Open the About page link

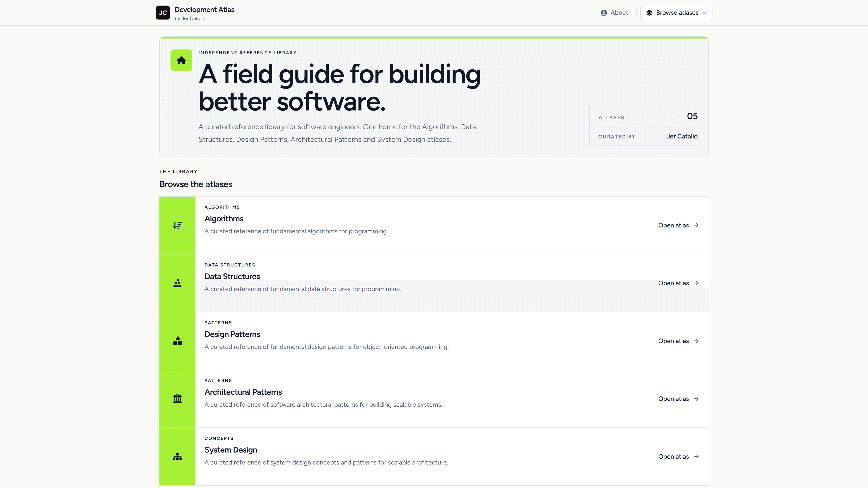tap(614, 13)
